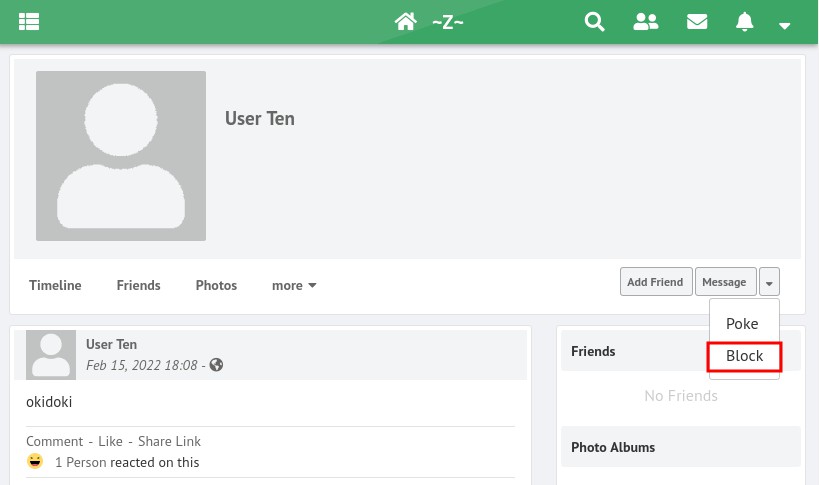This screenshot has width=819, height=485.
Task: Select Poke from the dropdown menu
Action: coord(742,324)
